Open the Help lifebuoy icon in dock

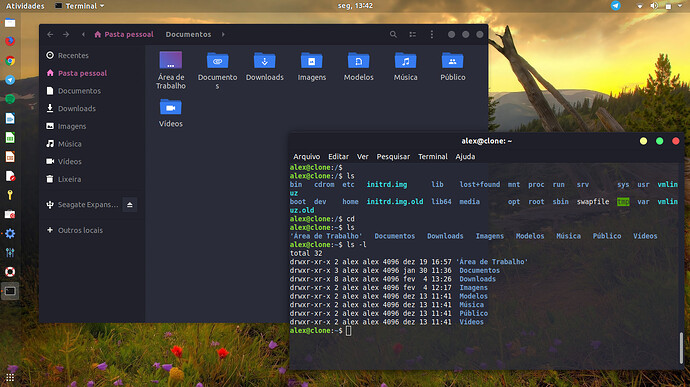[x=10, y=272]
